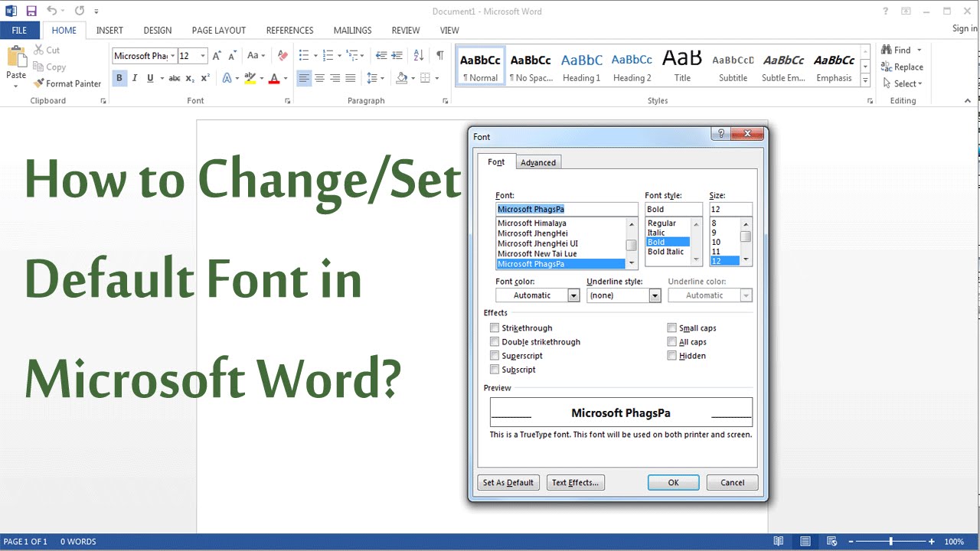The width and height of the screenshot is (980, 551).
Task: Click the Set As Default button
Action: [x=508, y=483]
